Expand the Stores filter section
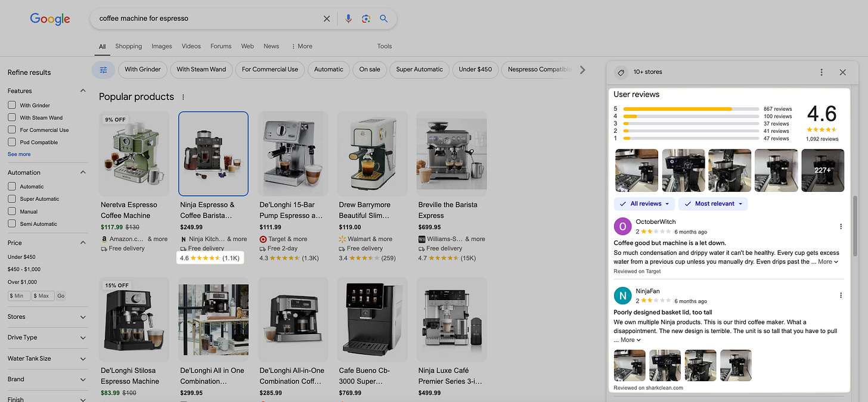The image size is (868, 402). click(83, 317)
